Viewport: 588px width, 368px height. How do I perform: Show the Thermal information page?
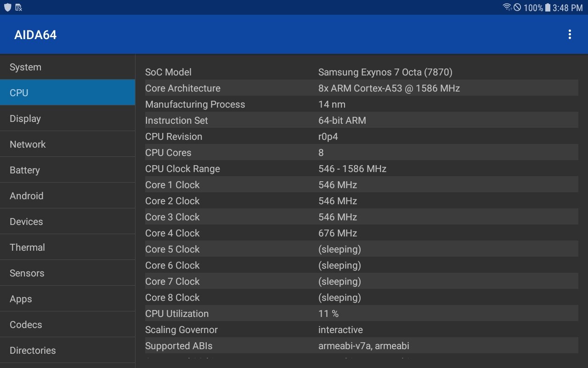point(68,247)
